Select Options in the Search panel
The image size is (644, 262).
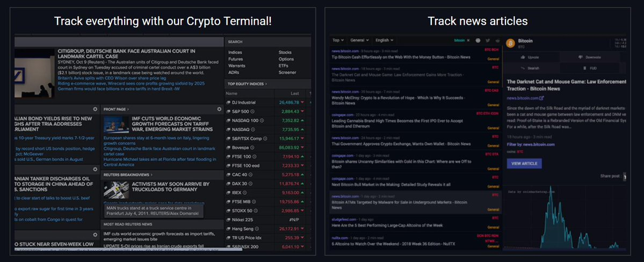pyautogui.click(x=286, y=59)
